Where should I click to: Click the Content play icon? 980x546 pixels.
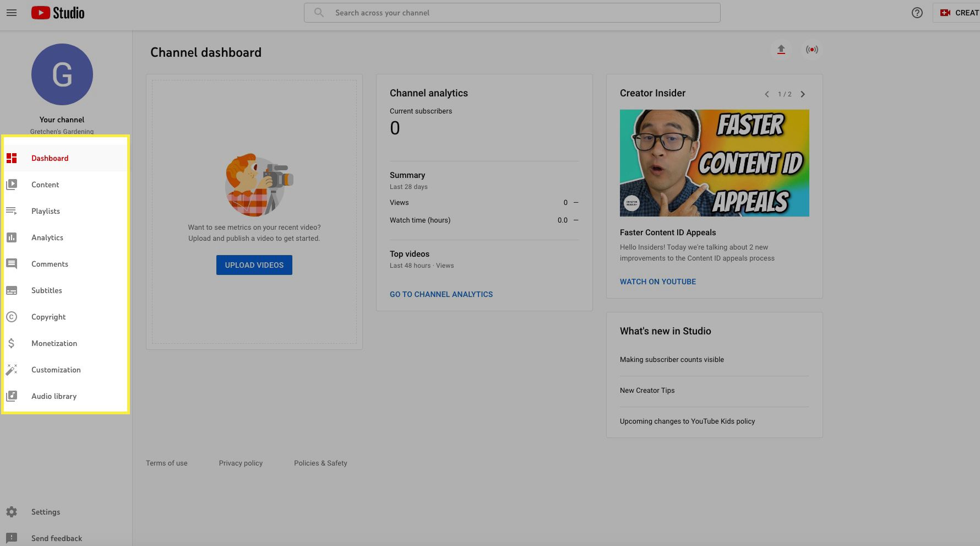(x=12, y=185)
